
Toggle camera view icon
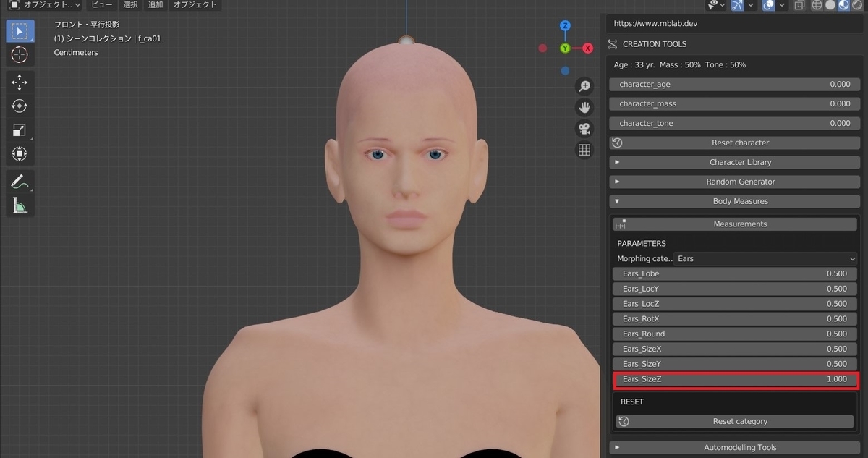pyautogui.click(x=584, y=129)
